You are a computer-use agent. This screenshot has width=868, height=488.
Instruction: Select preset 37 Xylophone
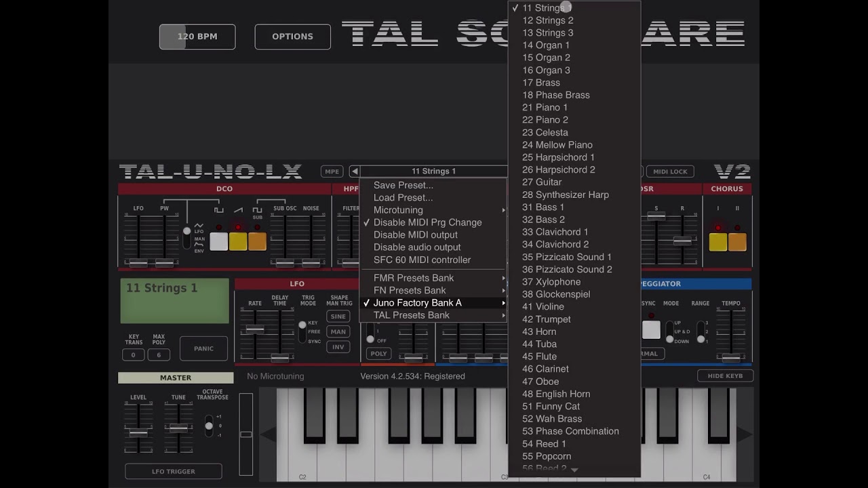click(x=574, y=282)
